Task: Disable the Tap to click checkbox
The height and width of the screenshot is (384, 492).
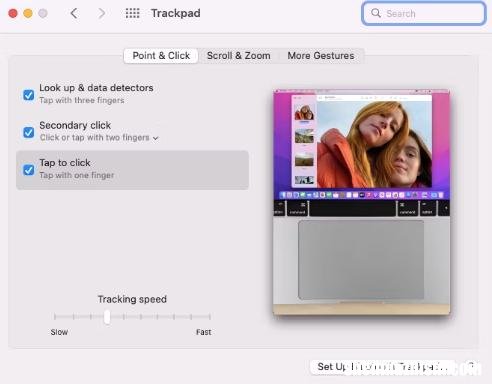Action: [29, 169]
